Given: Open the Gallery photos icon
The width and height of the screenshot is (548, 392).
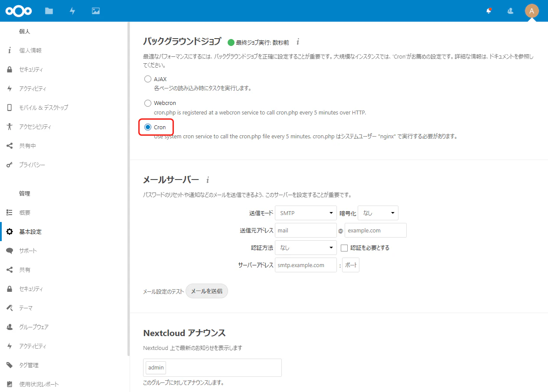Looking at the screenshot, I should [x=96, y=11].
